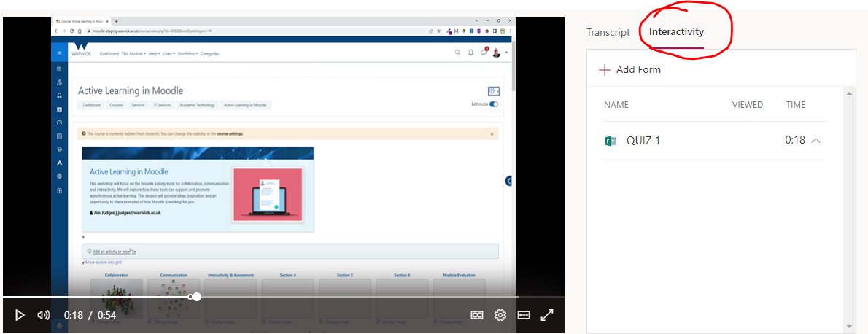Click the 0:18 time for QUIZ 1
The image size is (868, 334).
tap(795, 140)
